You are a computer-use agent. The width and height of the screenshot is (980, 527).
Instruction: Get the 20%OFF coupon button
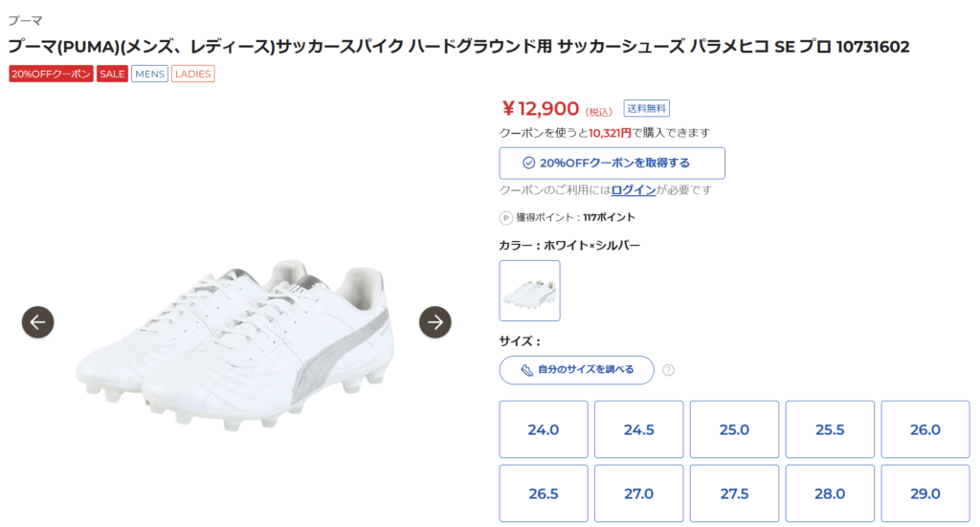(612, 164)
